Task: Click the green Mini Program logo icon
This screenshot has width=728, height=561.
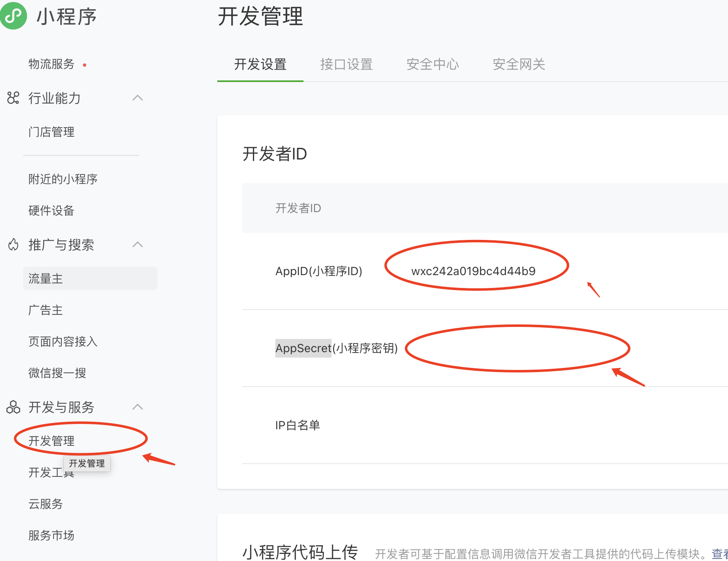Action: pyautogui.click(x=14, y=16)
